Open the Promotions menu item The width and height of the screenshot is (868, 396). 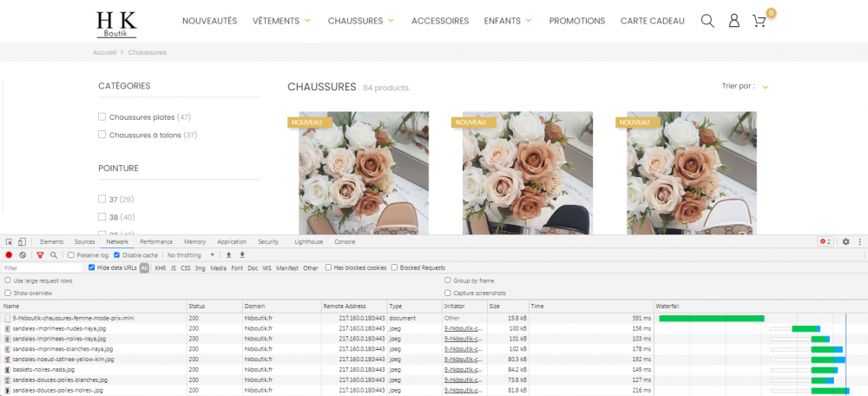(577, 21)
